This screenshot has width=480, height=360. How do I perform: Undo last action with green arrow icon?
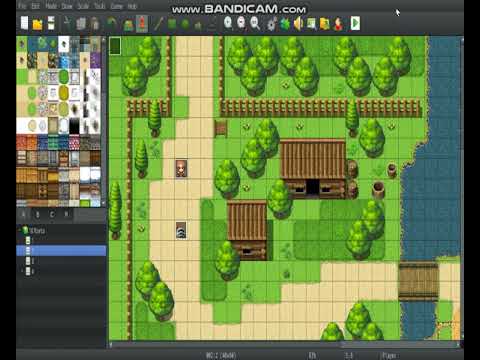tap(111, 23)
